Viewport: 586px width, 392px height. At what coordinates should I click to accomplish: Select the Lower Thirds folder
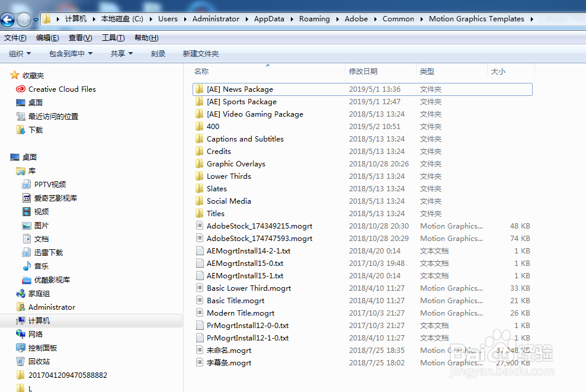coord(362,176)
